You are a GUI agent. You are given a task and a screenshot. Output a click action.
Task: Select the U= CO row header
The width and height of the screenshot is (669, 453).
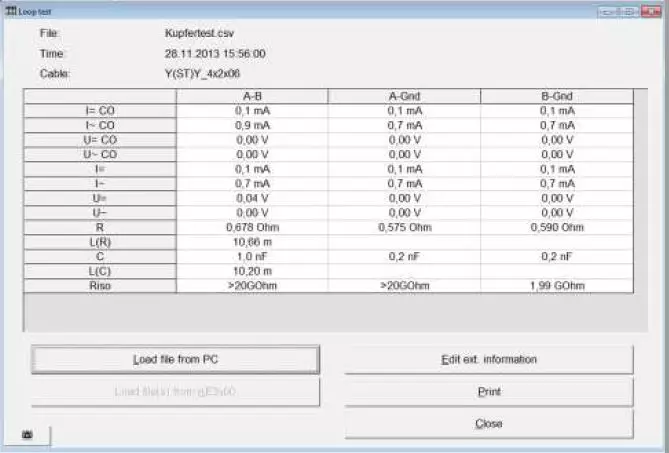[x=100, y=140]
